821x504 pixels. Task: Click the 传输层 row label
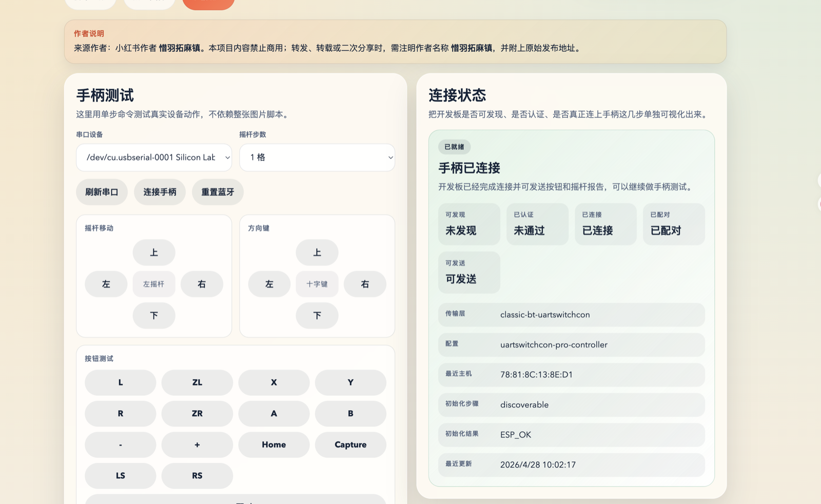click(455, 314)
